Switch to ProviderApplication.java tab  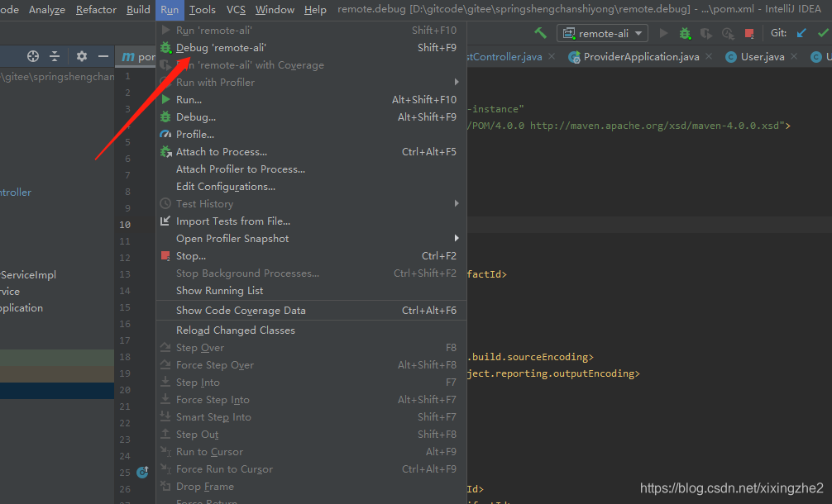(641, 57)
